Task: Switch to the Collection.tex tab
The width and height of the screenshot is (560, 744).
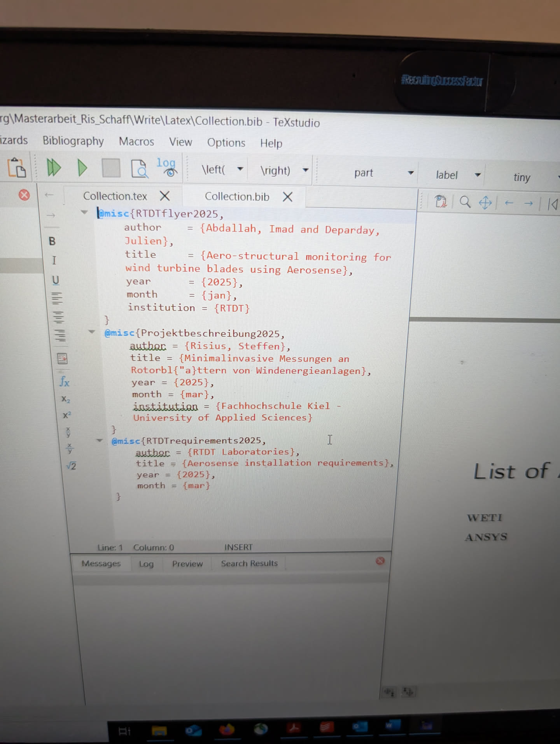Action: (115, 196)
